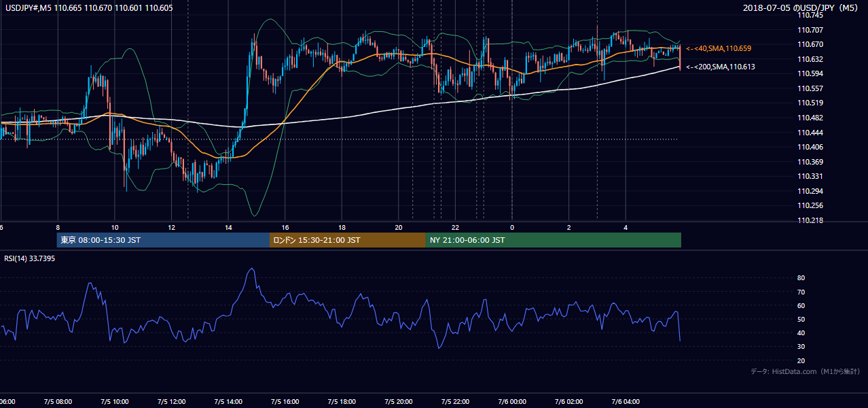Click the 7/5 16:00 bottom time label

point(285,402)
